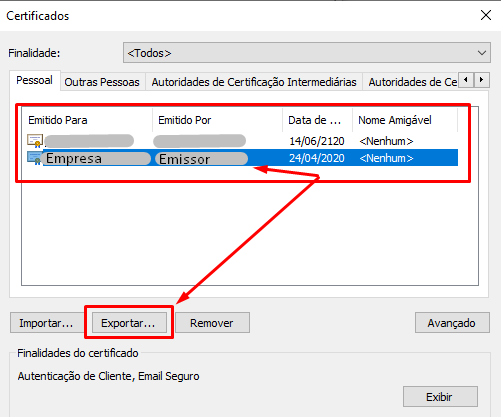The height and width of the screenshot is (417, 501).
Task: Click the tab scroll right arrow
Action: [482, 80]
